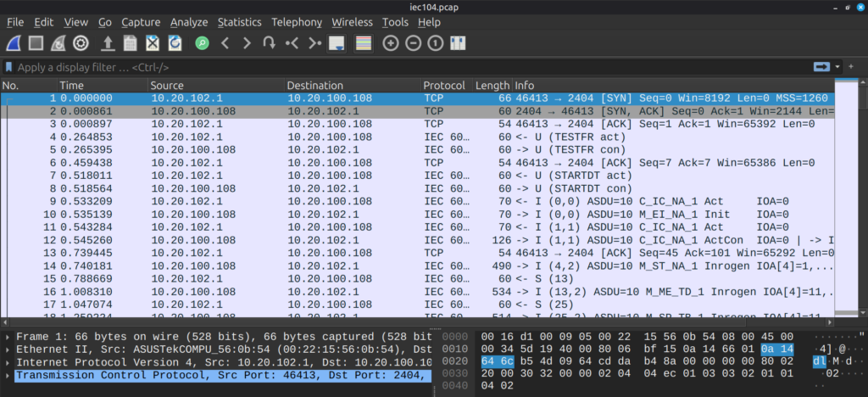Open the Go menu

click(x=105, y=22)
